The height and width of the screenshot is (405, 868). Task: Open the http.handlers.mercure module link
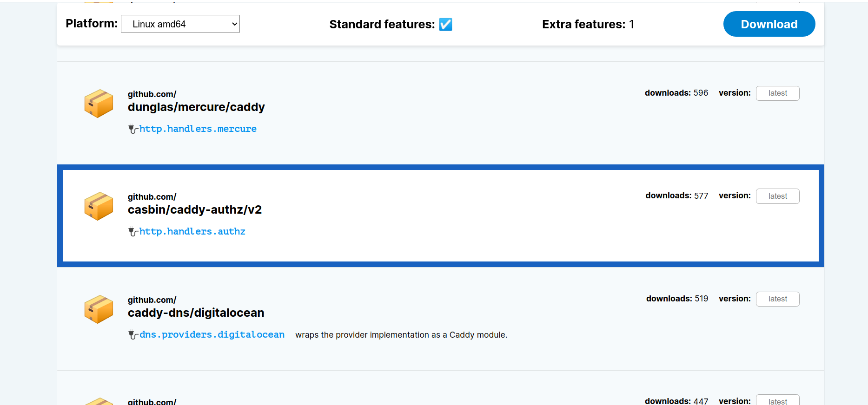(x=198, y=129)
